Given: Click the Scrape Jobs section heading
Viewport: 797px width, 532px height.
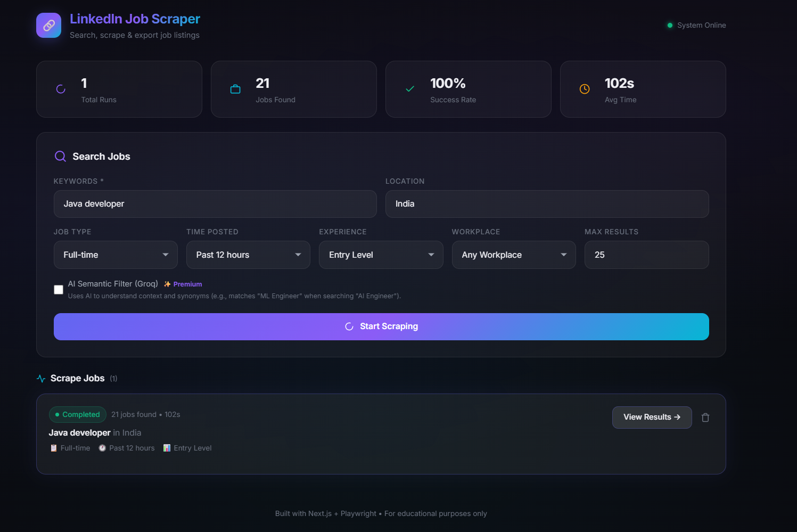Looking at the screenshot, I should (x=78, y=378).
